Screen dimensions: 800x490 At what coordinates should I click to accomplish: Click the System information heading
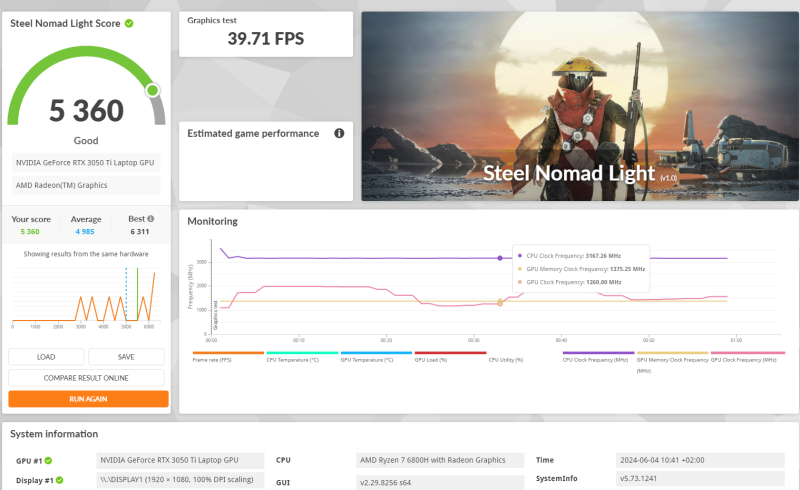pyautogui.click(x=54, y=434)
